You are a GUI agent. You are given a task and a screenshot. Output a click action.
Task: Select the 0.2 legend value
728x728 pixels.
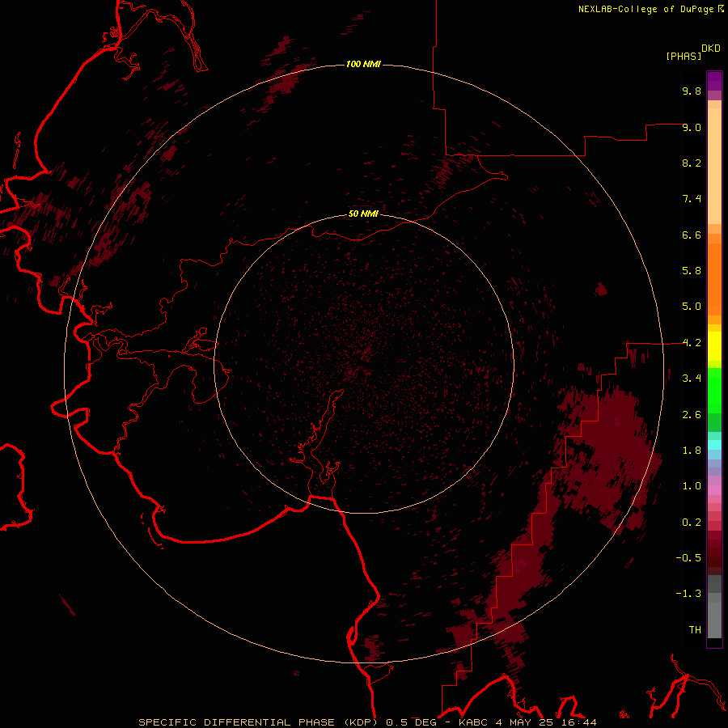692,523
